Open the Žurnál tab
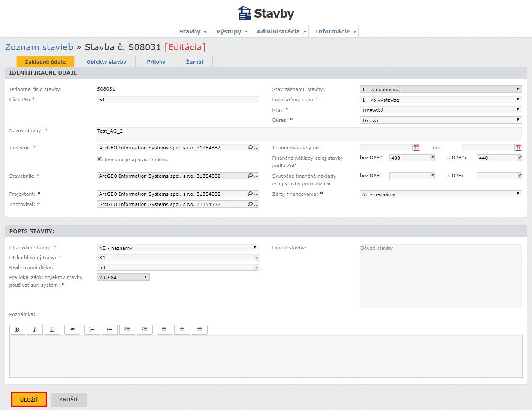The height and width of the screenshot is (410, 532). pos(194,62)
